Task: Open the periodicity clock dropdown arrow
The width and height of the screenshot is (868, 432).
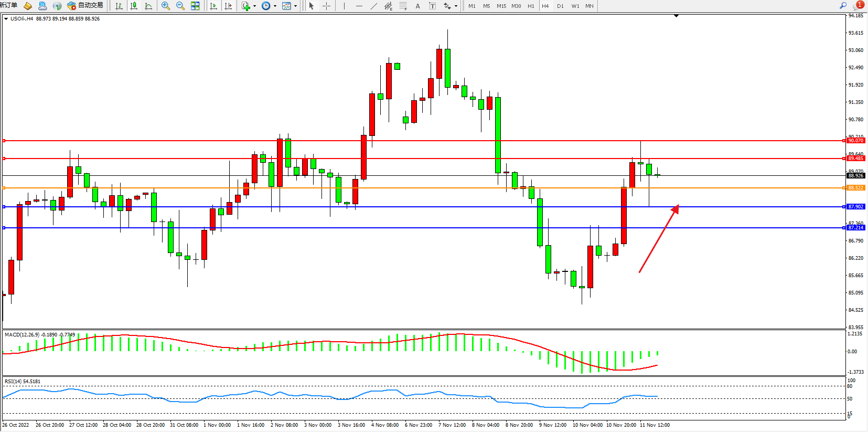Action: tap(275, 6)
